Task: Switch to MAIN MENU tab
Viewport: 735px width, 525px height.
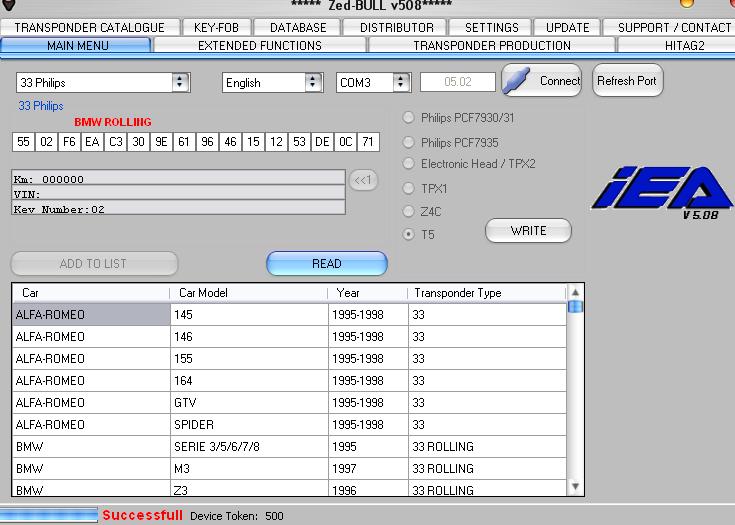Action: [76, 45]
